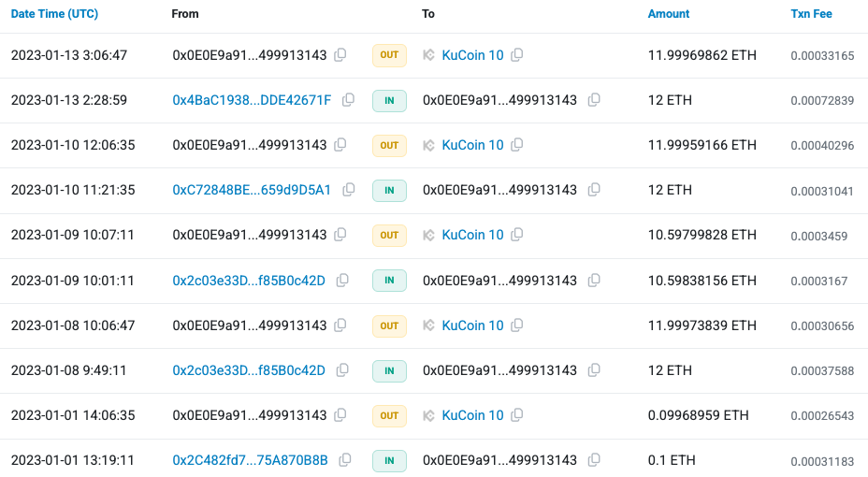The image size is (868, 477).
Task: Open the 0xC72848BE...659d9D5A1 address link
Action: (x=252, y=190)
